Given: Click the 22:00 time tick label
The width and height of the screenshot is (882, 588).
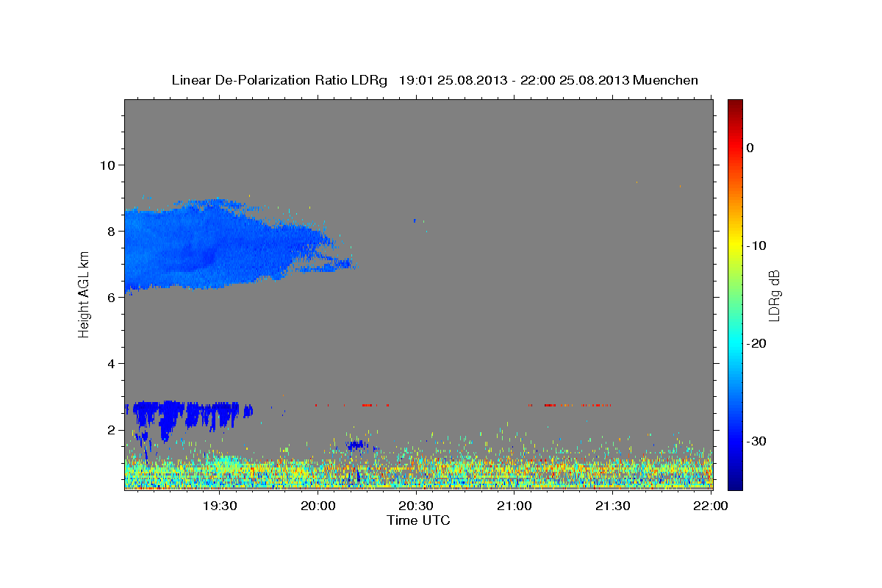Looking at the screenshot, I should [x=711, y=506].
